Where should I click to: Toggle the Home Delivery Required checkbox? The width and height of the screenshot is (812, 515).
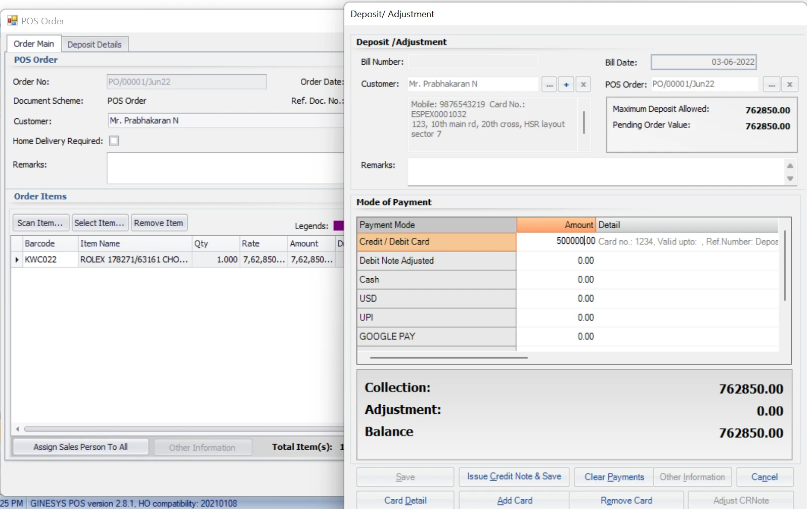tap(114, 141)
